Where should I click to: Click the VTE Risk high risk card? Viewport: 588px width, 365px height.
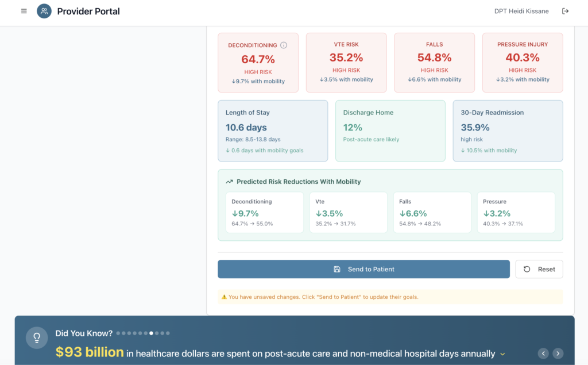click(x=346, y=62)
